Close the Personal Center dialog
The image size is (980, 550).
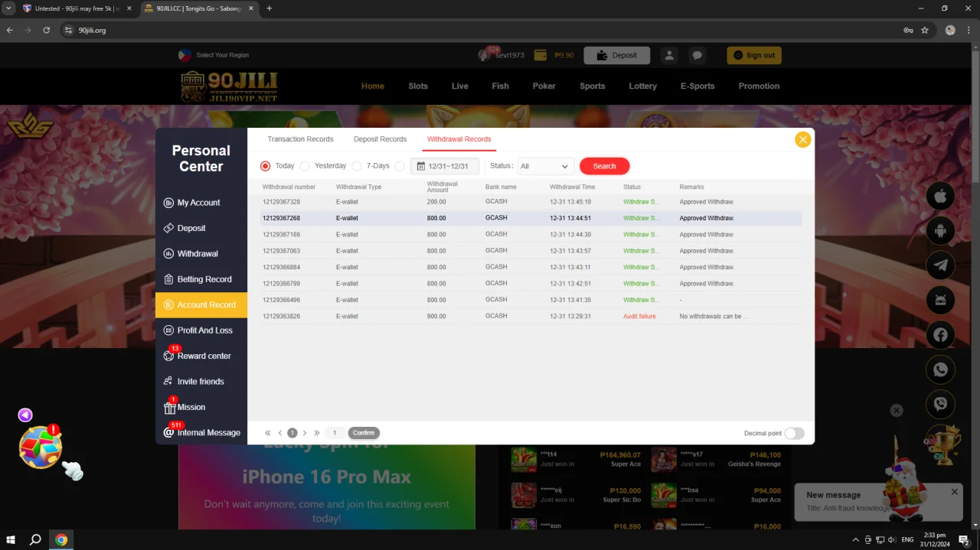pyautogui.click(x=802, y=139)
